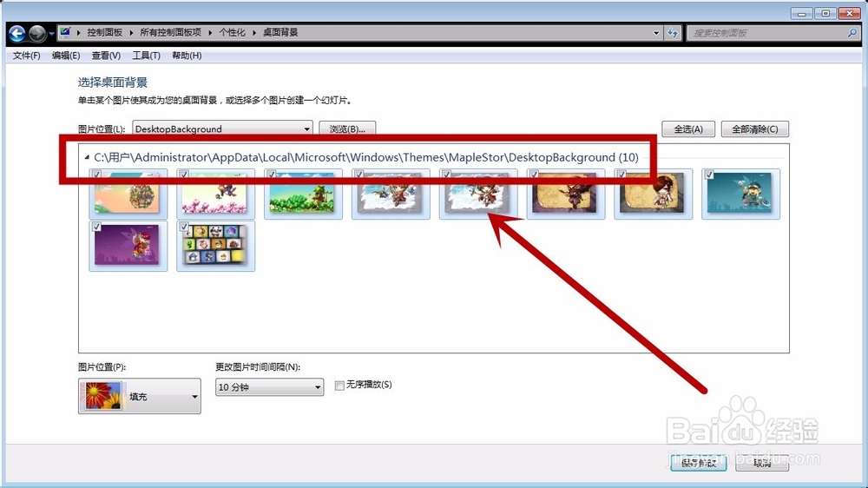Uncheck the purple wallpaper's checkbox
The image size is (868, 488).
coord(97,227)
